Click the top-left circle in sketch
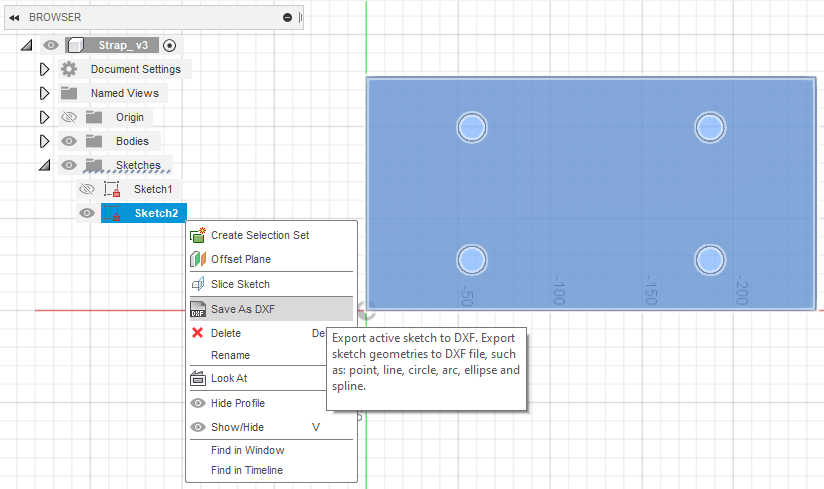The width and height of the screenshot is (824, 489). tap(472, 127)
